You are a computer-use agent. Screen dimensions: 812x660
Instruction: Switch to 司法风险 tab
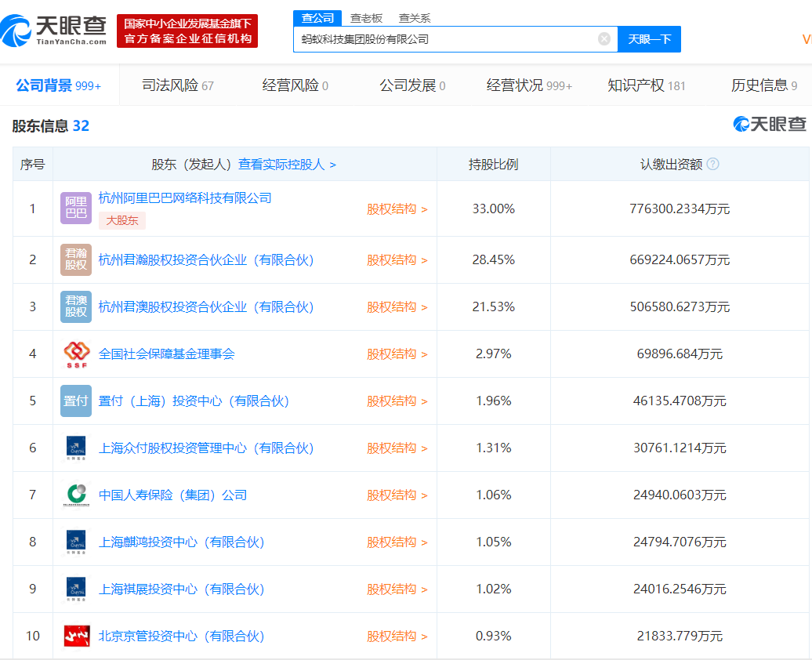pos(178,85)
